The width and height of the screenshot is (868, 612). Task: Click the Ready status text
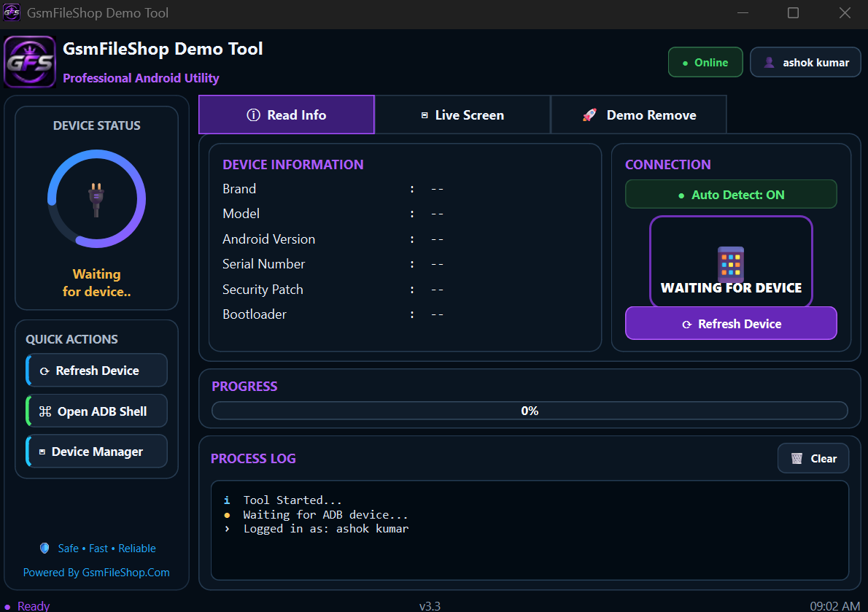[x=34, y=606]
